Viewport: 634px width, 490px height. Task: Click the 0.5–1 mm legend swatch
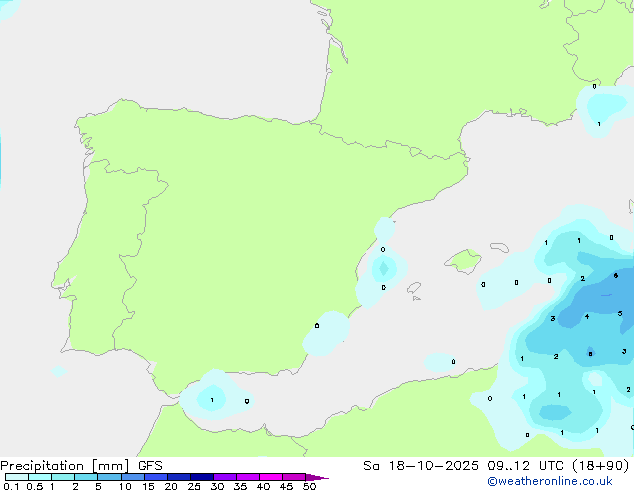40,477
